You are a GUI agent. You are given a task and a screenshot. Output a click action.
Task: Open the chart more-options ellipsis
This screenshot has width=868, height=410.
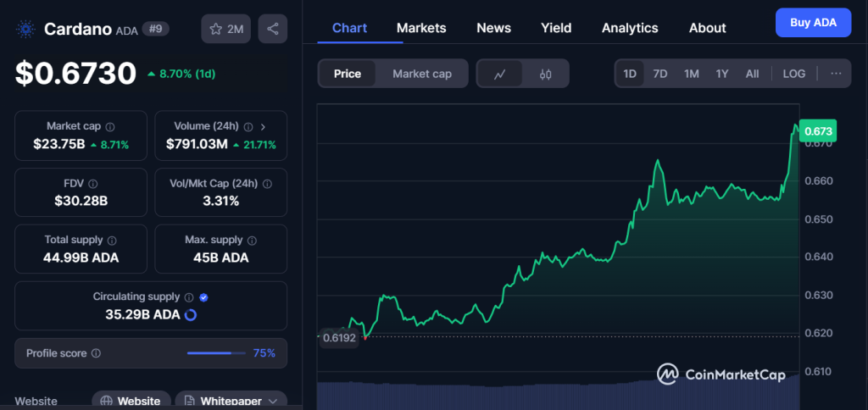[836, 74]
